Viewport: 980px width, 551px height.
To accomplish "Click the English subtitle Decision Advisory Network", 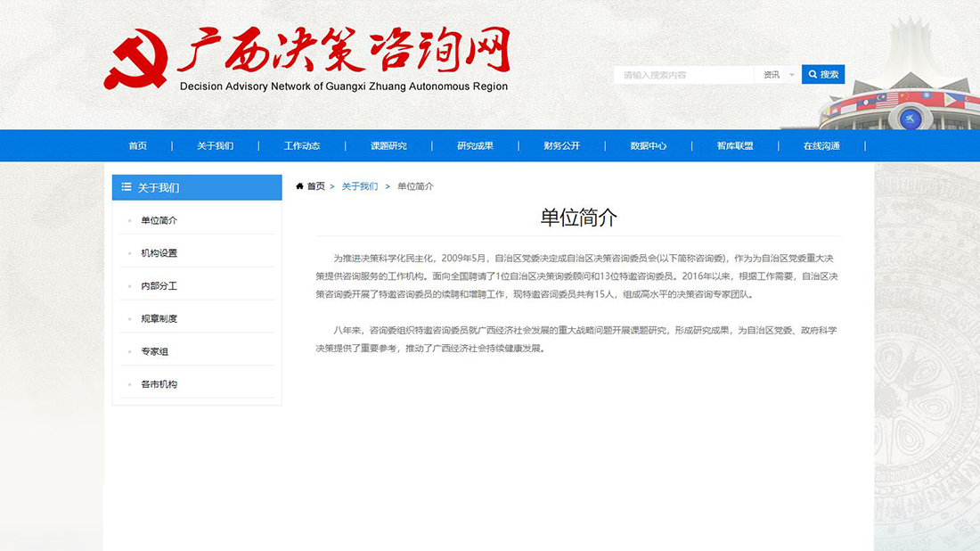I will 344,86.
